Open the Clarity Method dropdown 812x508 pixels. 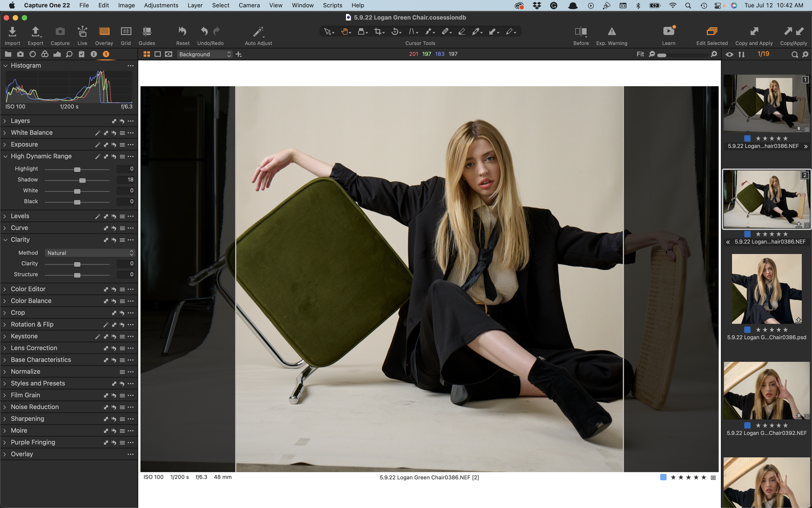click(x=90, y=253)
